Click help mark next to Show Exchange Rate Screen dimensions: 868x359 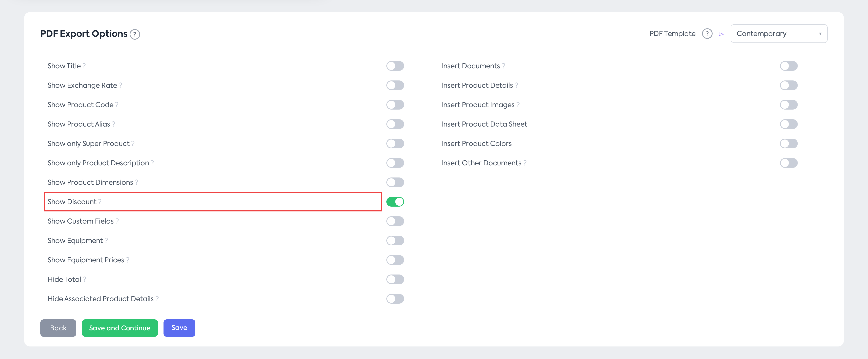121,85
